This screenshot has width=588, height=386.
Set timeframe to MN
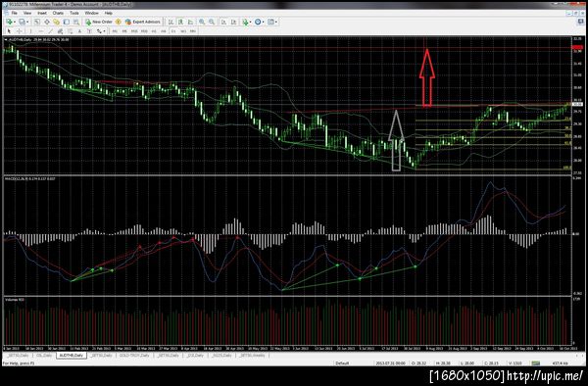point(193,31)
